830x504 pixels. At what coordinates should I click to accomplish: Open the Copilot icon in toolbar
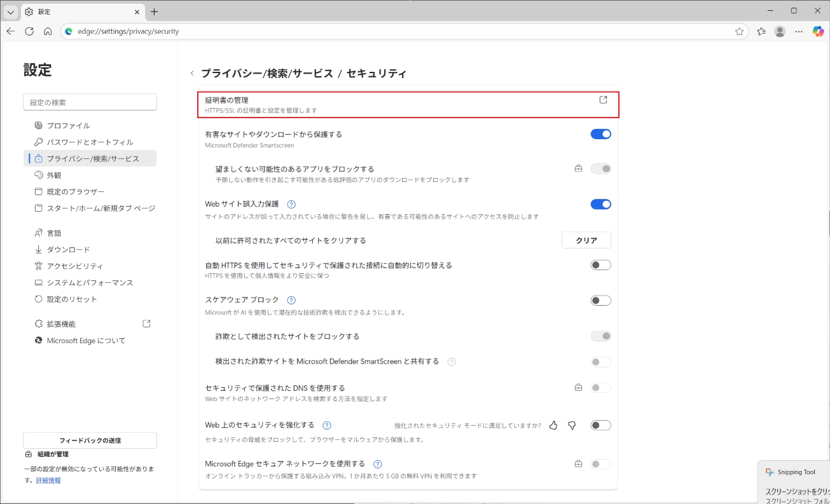(818, 31)
